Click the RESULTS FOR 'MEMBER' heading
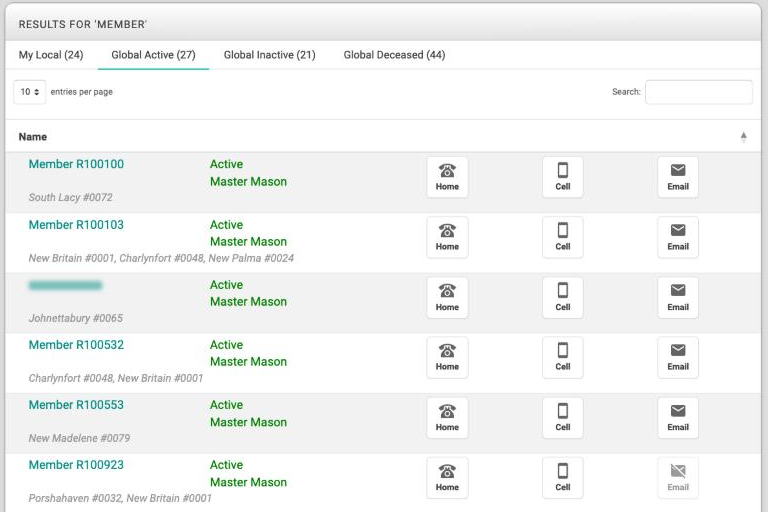 click(x=83, y=24)
